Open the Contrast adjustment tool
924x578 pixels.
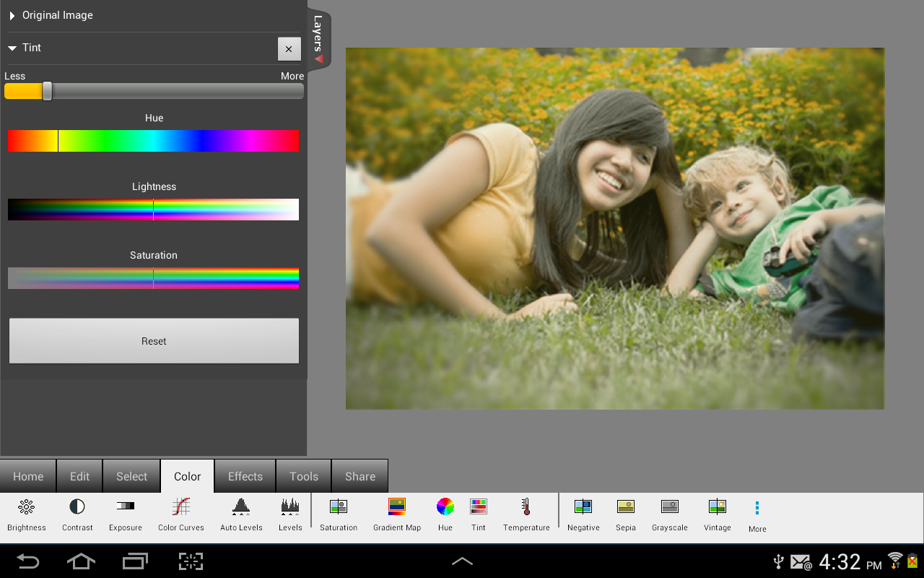point(77,514)
